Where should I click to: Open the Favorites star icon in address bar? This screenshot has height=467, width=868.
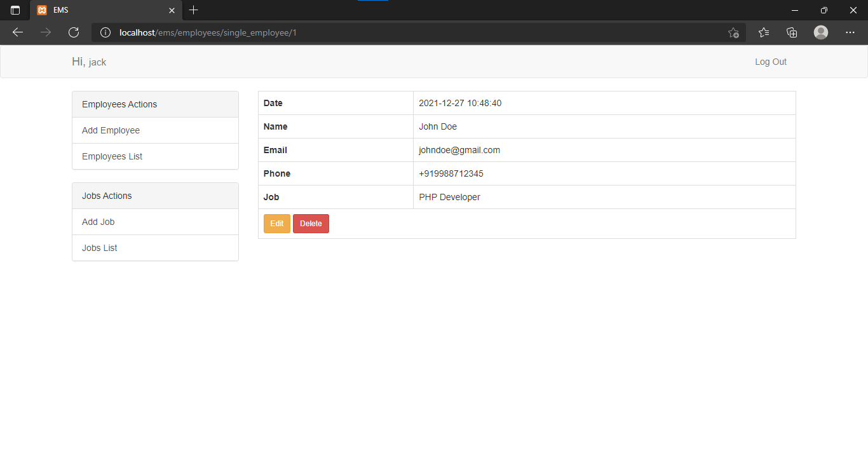733,32
